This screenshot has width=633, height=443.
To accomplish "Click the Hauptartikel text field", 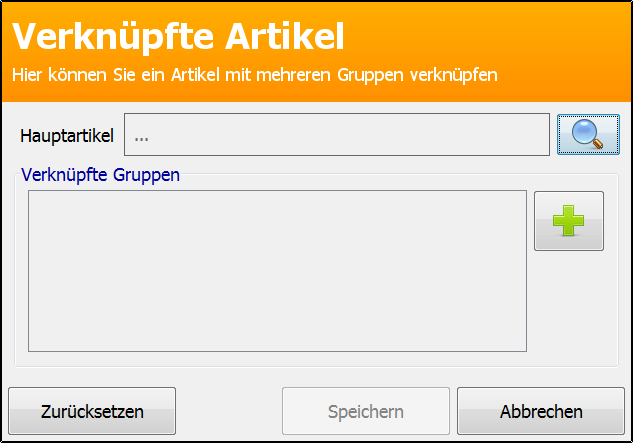I will 337,134.
